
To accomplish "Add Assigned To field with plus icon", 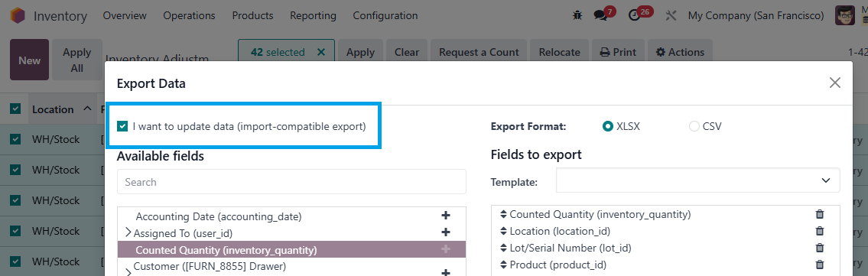I will (x=446, y=232).
